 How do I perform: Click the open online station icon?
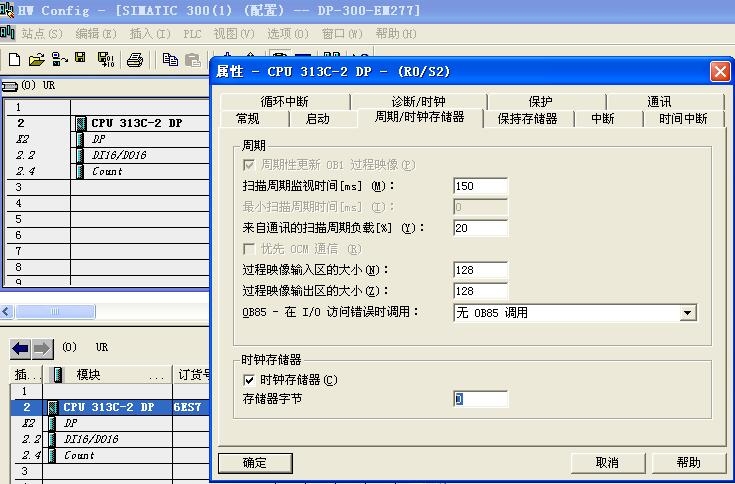[59, 60]
